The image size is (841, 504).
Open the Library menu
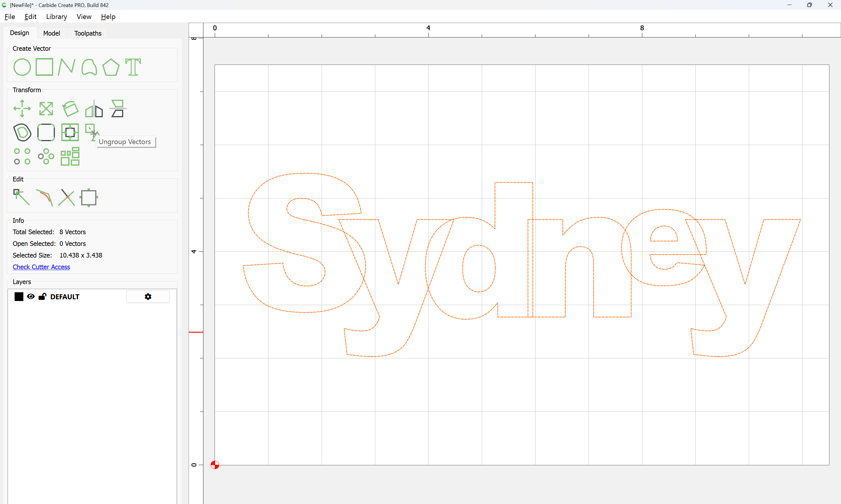pyautogui.click(x=56, y=17)
